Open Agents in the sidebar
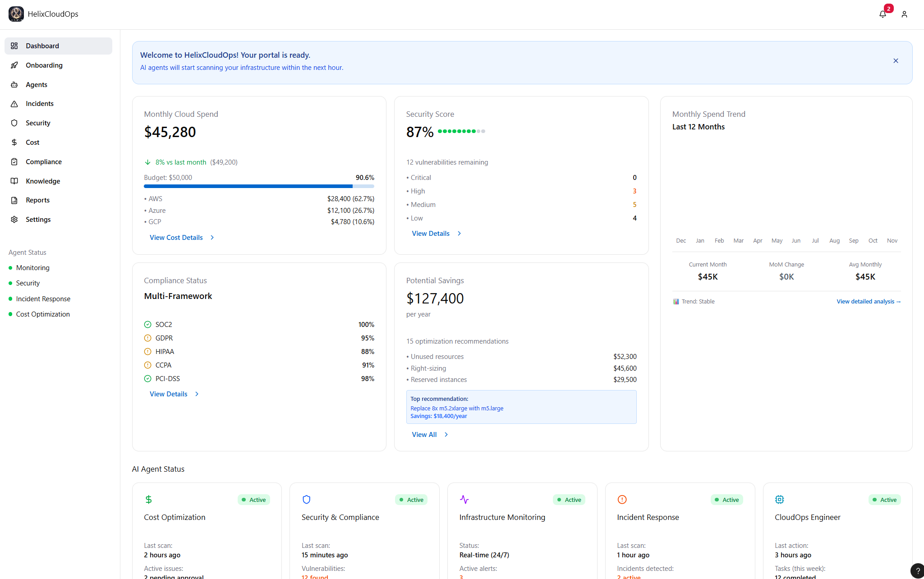This screenshot has width=924, height=579. tap(36, 85)
